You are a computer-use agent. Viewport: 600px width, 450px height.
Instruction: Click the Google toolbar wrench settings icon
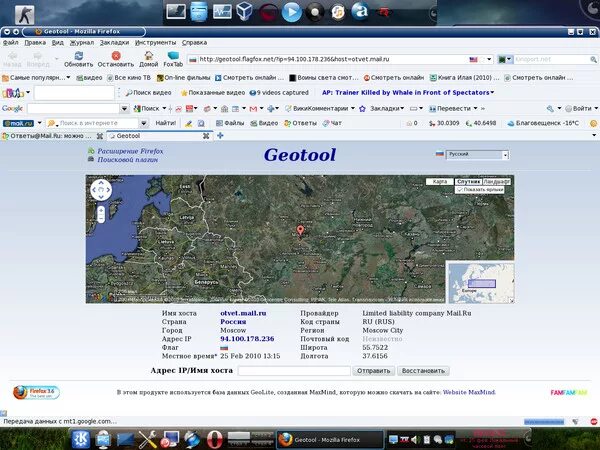[550, 109]
